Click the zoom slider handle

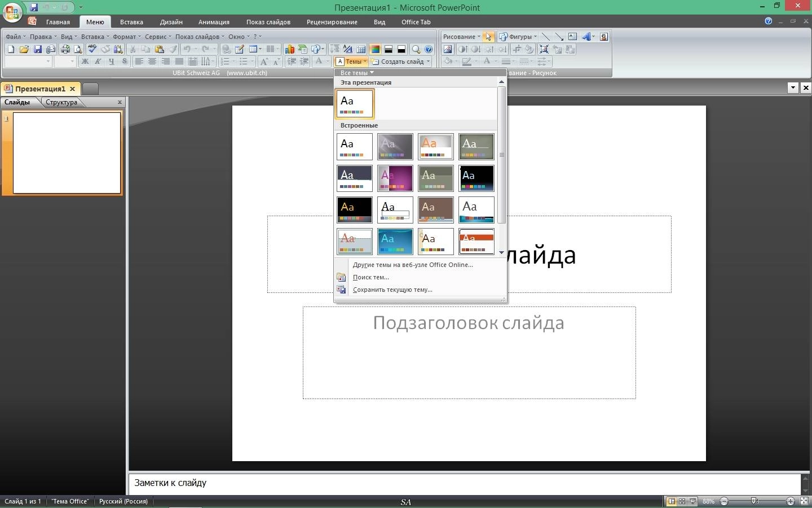[754, 501]
